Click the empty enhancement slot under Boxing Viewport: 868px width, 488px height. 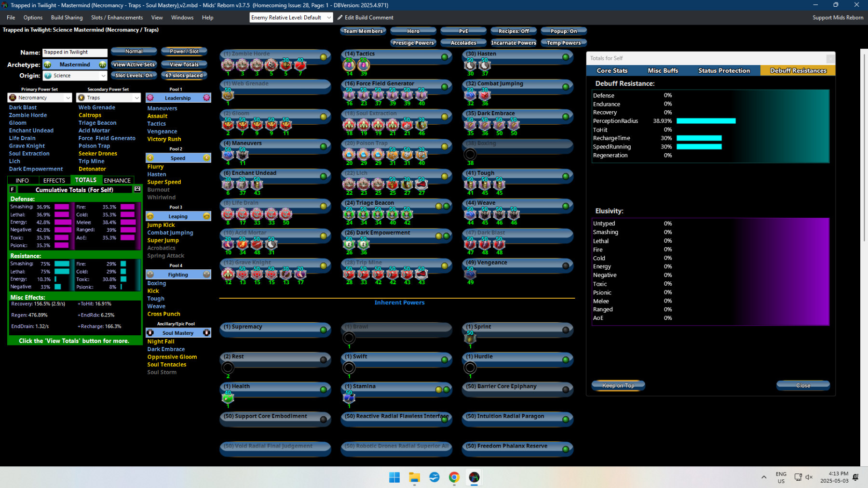click(470, 154)
